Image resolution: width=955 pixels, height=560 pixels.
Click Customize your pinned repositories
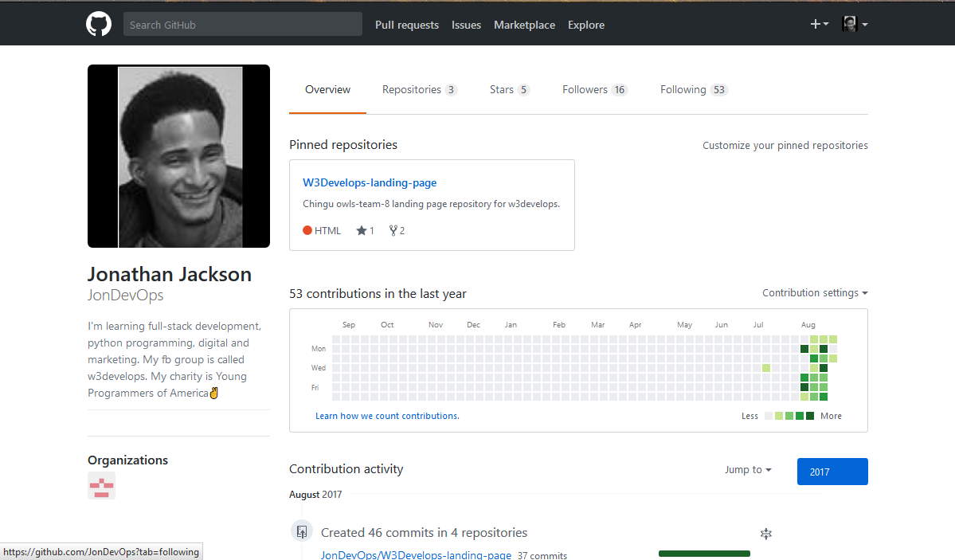point(785,146)
